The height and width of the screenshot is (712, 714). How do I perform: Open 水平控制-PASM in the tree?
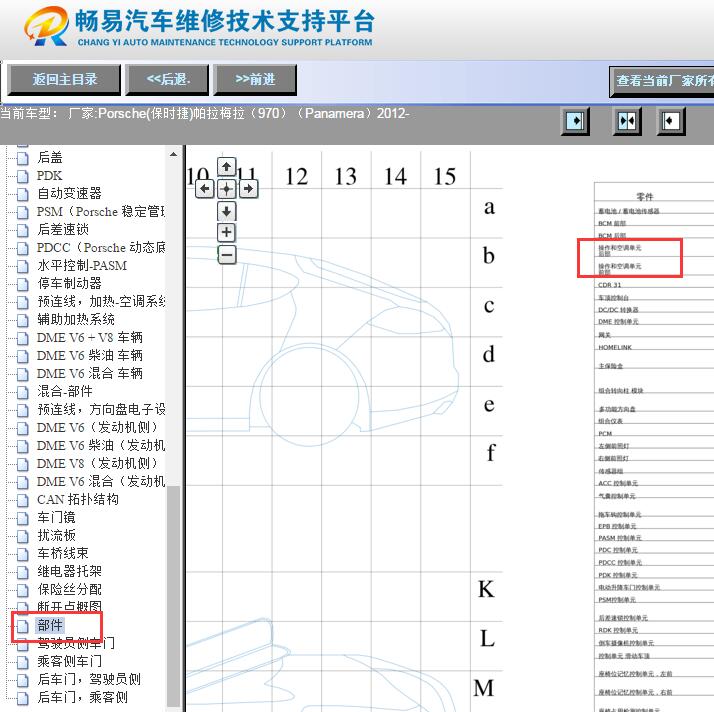point(82,265)
